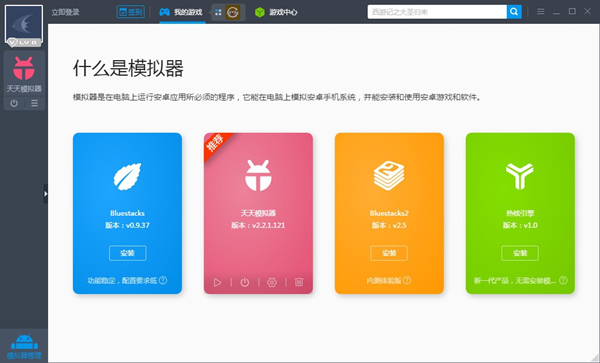
Task: Open 模拟器管理 at sidebar bottom
Action: pos(24,346)
